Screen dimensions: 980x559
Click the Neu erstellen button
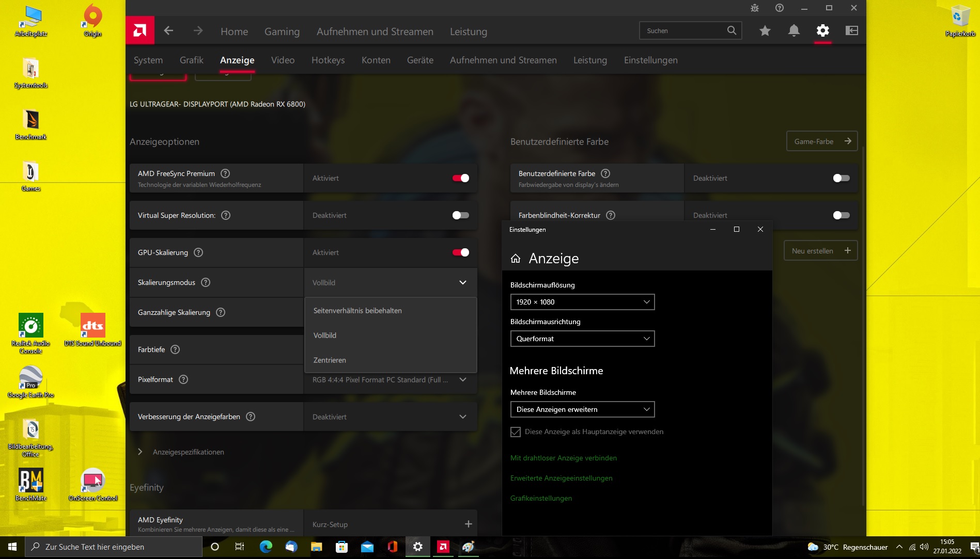(x=821, y=251)
